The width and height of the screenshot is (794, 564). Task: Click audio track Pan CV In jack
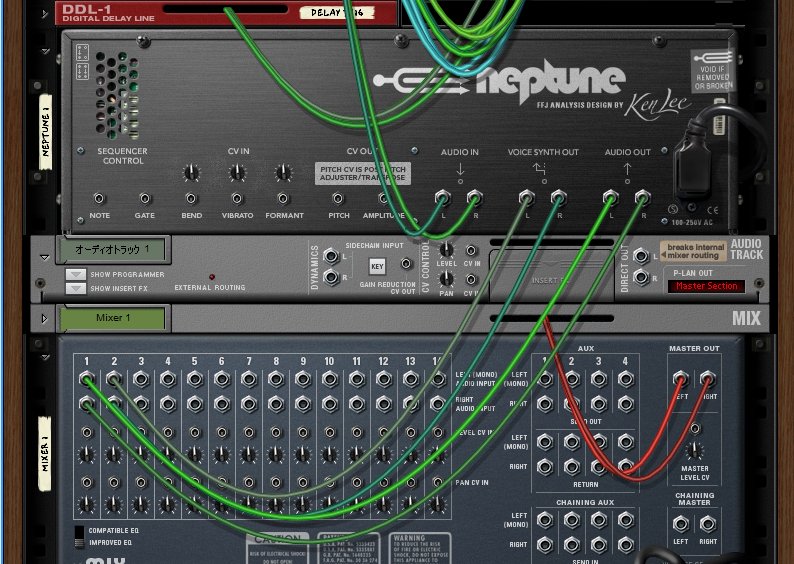pyautogui.click(x=471, y=279)
